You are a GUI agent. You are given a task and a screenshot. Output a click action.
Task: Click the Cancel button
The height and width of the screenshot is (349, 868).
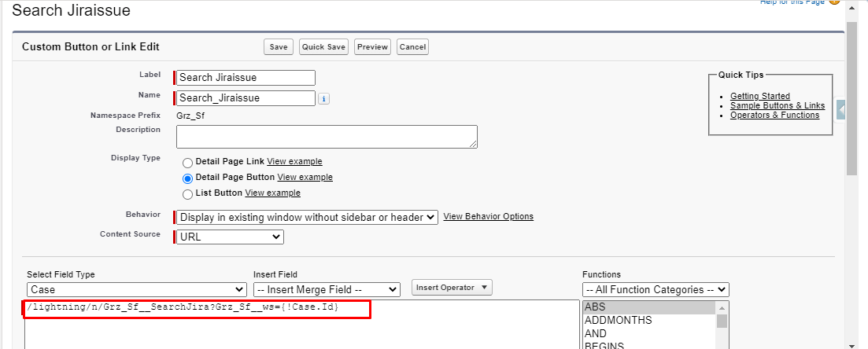pos(412,47)
